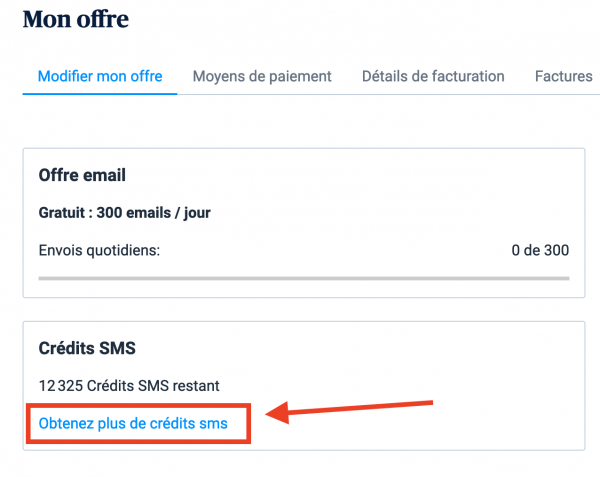This screenshot has width=600, height=477.
Task: Click the red highlight box border
Action: (x=250, y=424)
